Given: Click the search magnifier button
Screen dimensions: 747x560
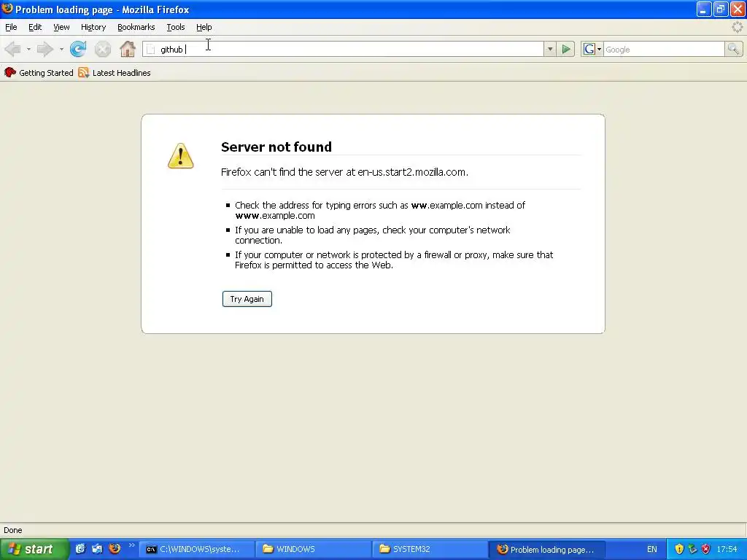Looking at the screenshot, I should coord(734,49).
